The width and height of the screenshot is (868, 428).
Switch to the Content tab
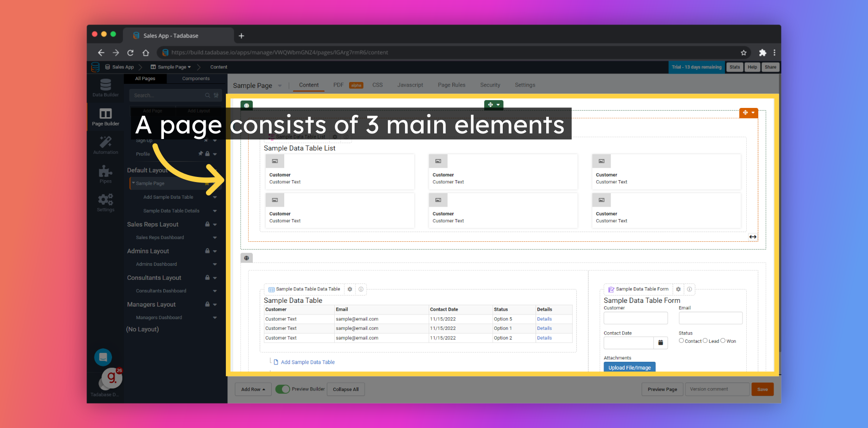pyautogui.click(x=309, y=85)
